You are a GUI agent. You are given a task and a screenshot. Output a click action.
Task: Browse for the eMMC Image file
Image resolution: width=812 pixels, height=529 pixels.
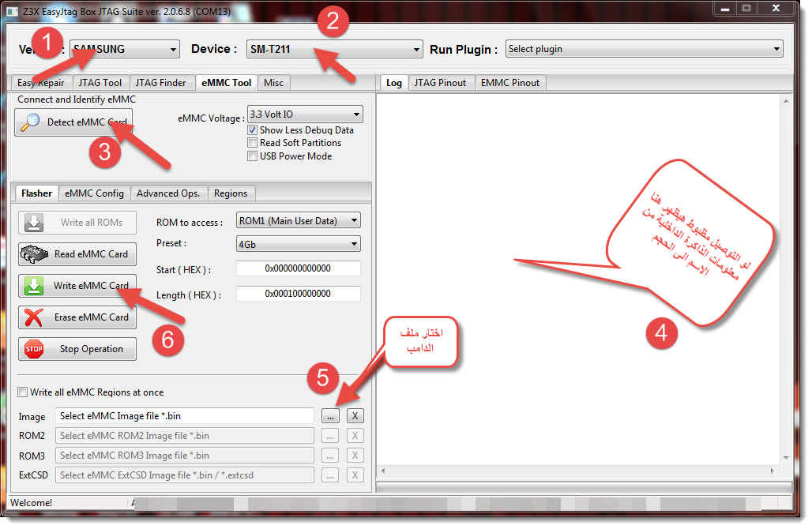(330, 415)
